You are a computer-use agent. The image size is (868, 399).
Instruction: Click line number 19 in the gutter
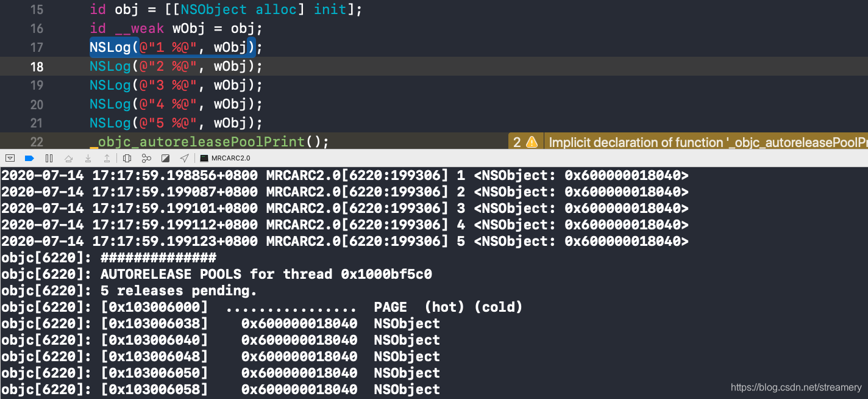coord(37,85)
